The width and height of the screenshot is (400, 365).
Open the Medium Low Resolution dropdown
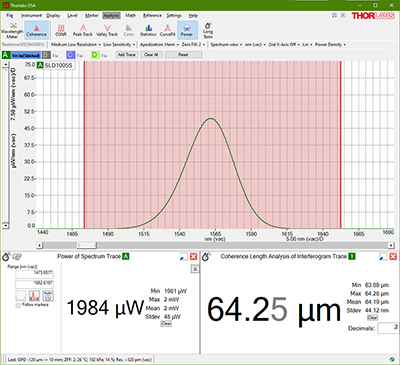76,44
